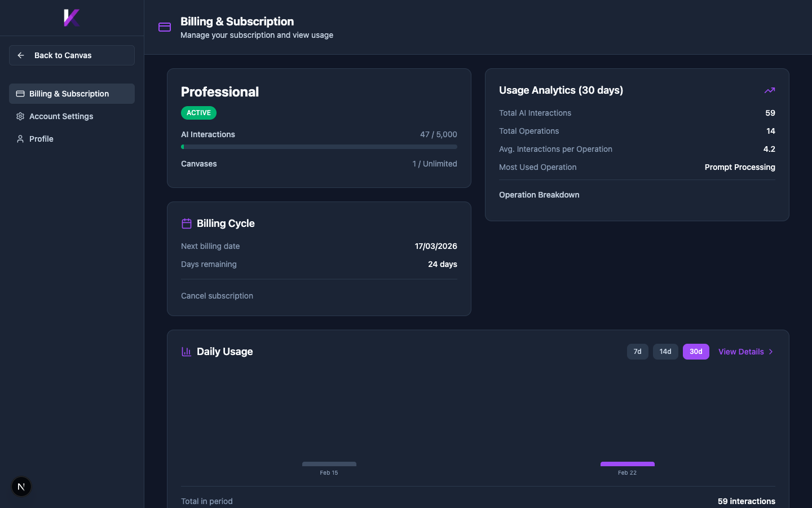Viewport: 812px width, 508px height.
Task: Keep the 30d range selected
Action: point(696,351)
